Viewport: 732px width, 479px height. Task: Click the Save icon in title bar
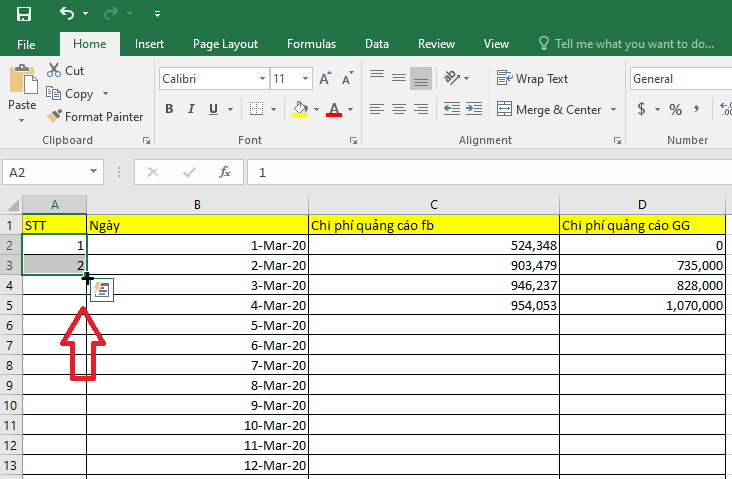[x=24, y=14]
